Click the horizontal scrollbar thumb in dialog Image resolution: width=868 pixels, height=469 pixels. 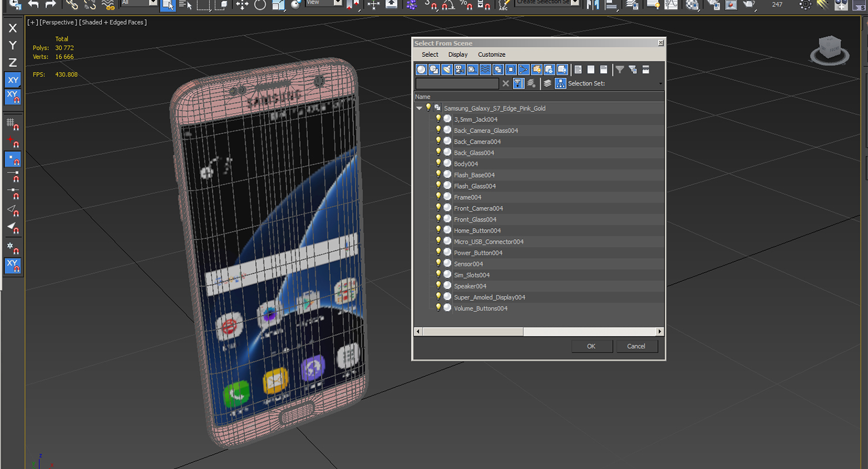[473, 332]
